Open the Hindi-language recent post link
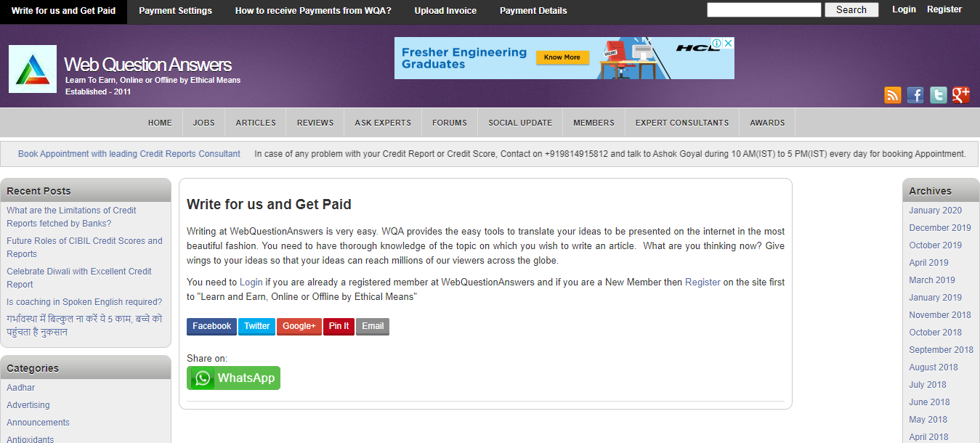Viewport: 980px width, 443px height. [84, 325]
